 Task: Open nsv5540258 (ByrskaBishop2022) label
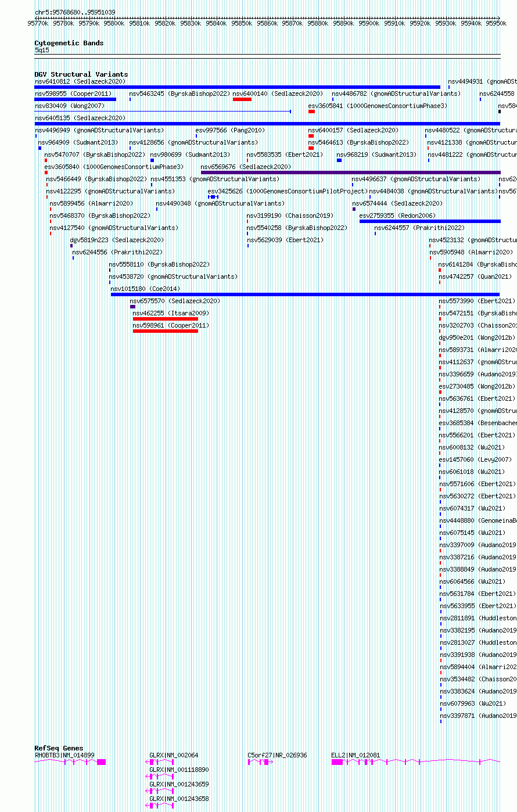[x=297, y=228]
